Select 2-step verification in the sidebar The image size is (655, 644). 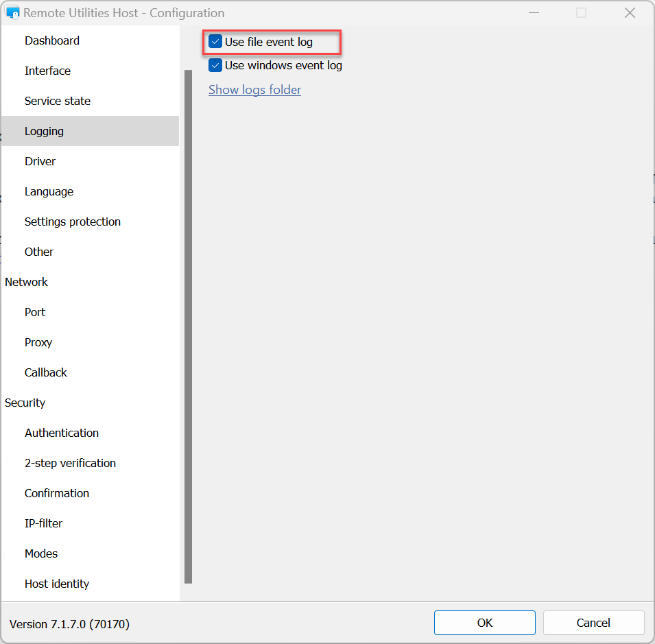[91, 463]
